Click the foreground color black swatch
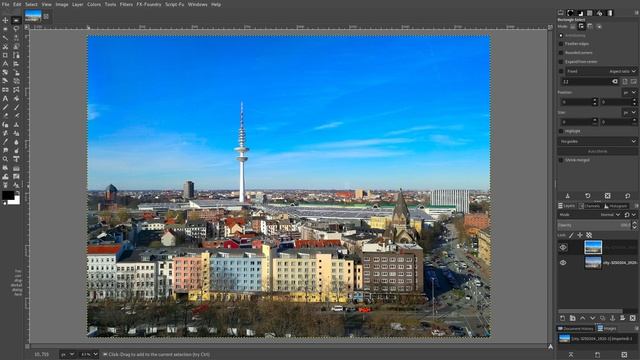Viewport: 640px width, 360px height. 8,195
